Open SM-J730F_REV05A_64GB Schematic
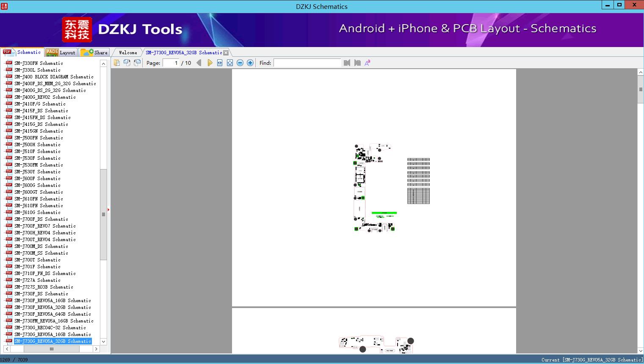 click(x=53, y=314)
